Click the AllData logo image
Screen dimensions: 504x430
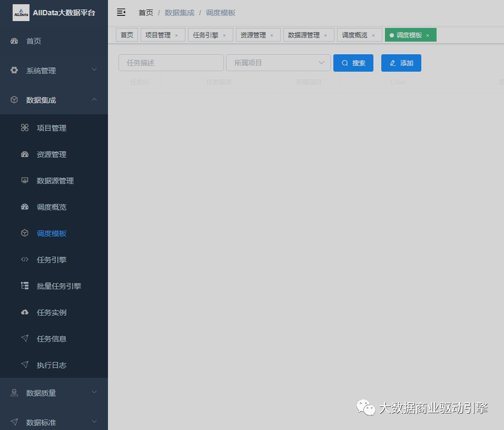[21, 13]
